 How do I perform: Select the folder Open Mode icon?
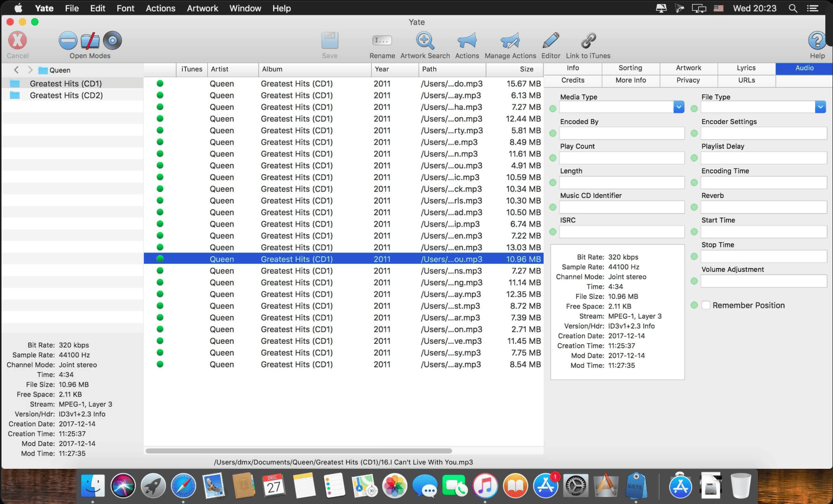90,40
